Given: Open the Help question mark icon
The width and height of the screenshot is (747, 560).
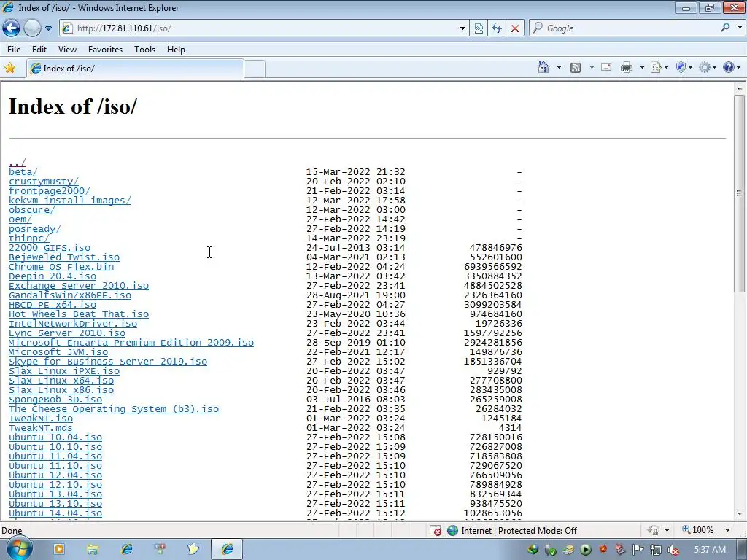Looking at the screenshot, I should (732, 68).
